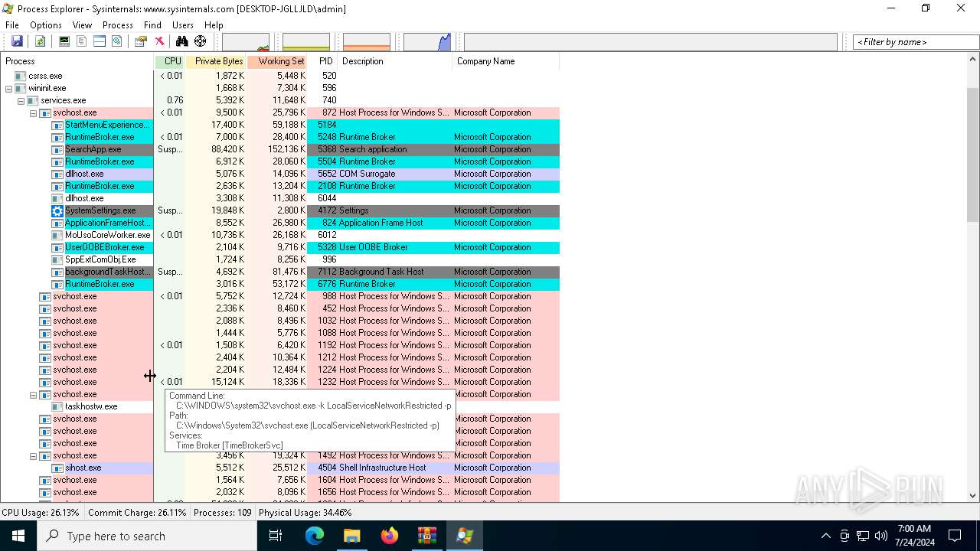This screenshot has height=551, width=980.
Task: Open the View menu
Action: click(82, 25)
